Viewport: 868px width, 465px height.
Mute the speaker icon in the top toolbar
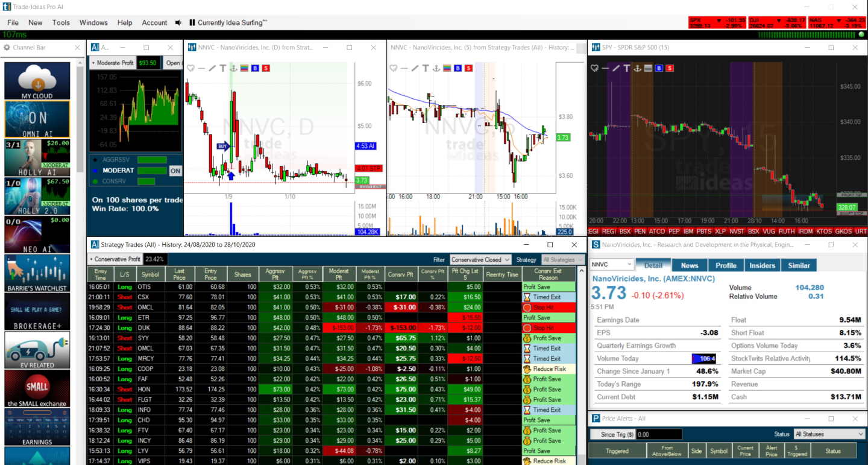tap(177, 22)
